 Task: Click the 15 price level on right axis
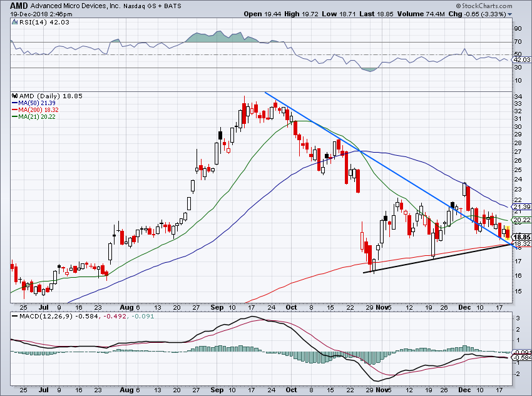[518, 291]
